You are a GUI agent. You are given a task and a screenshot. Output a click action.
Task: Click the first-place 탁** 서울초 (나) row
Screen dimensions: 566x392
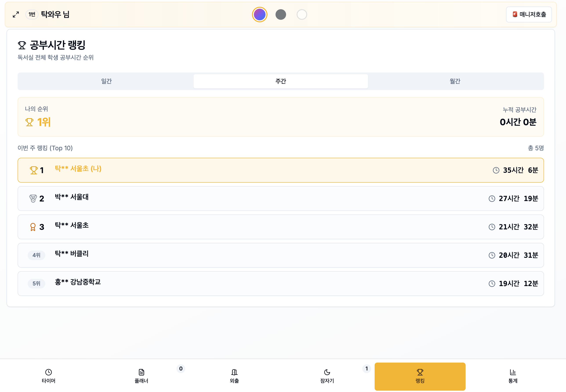[281, 170]
